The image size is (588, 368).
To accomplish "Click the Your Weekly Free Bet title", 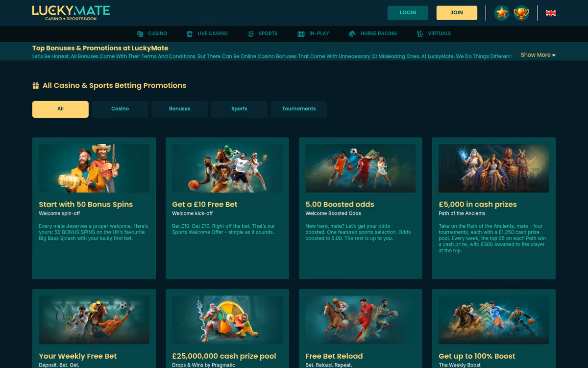I will click(78, 356).
